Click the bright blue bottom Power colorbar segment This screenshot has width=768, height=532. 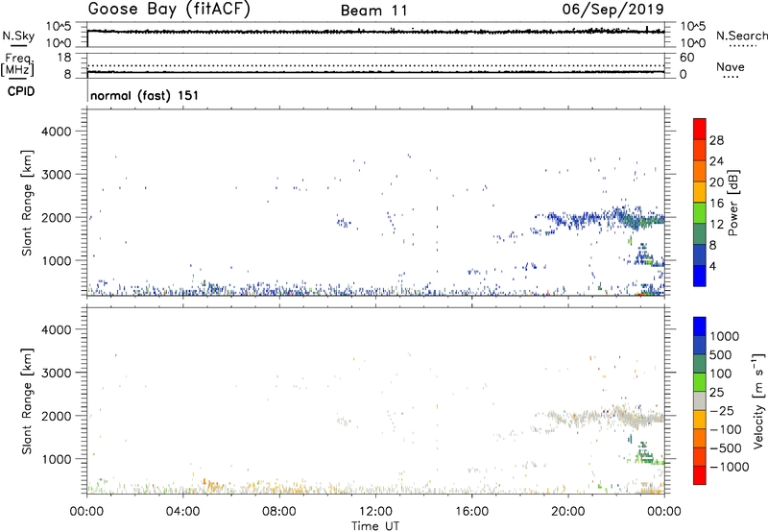(x=700, y=276)
